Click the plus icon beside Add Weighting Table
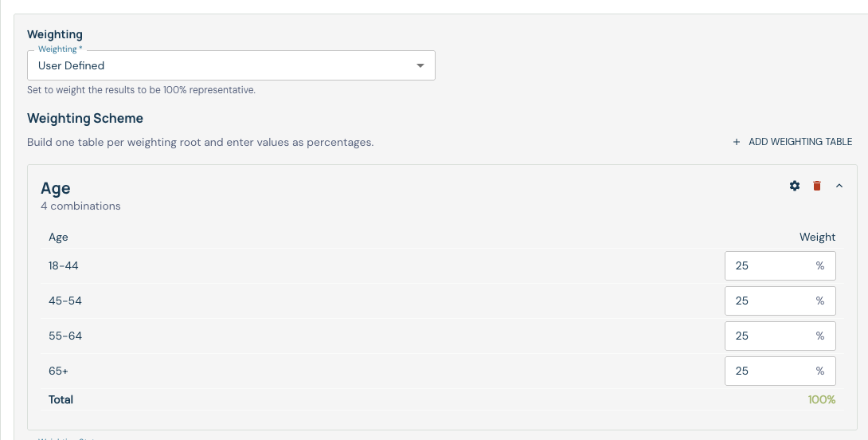The width and height of the screenshot is (868, 440). [x=737, y=142]
